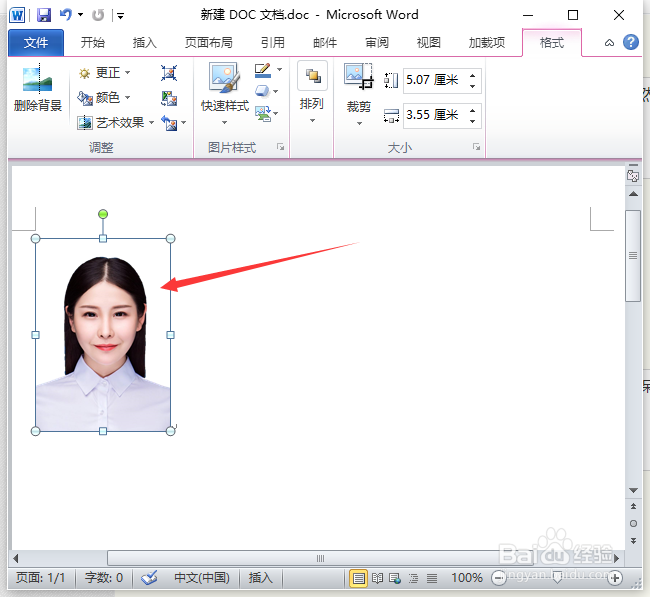The image size is (650, 597).
Task: Switch to the Add-ins (加载项) tab
Action: pos(487,43)
